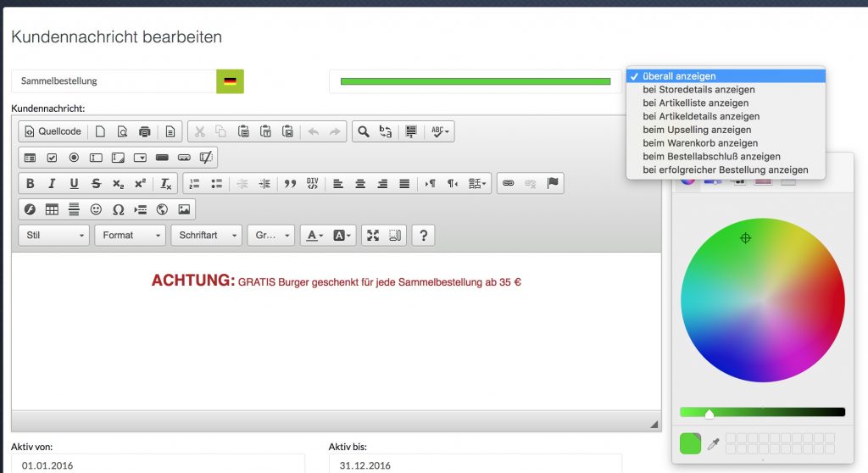
Task: Click the Quellcode source button
Action: [53, 131]
